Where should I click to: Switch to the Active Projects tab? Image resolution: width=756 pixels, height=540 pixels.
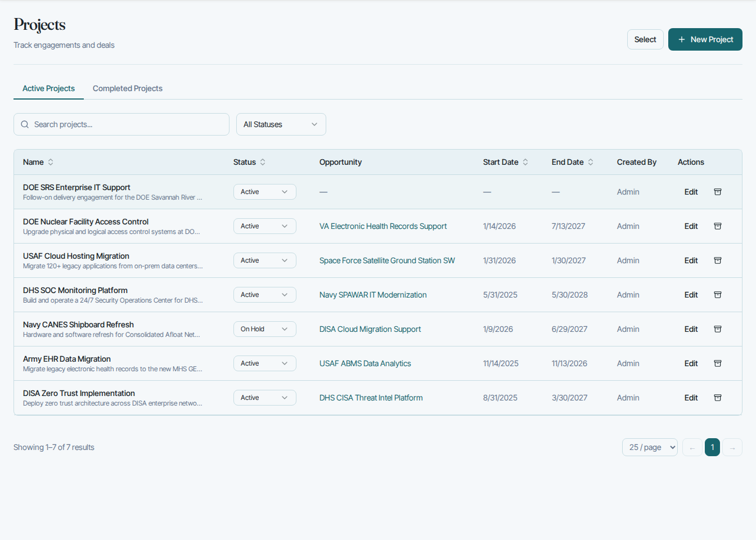(48, 88)
